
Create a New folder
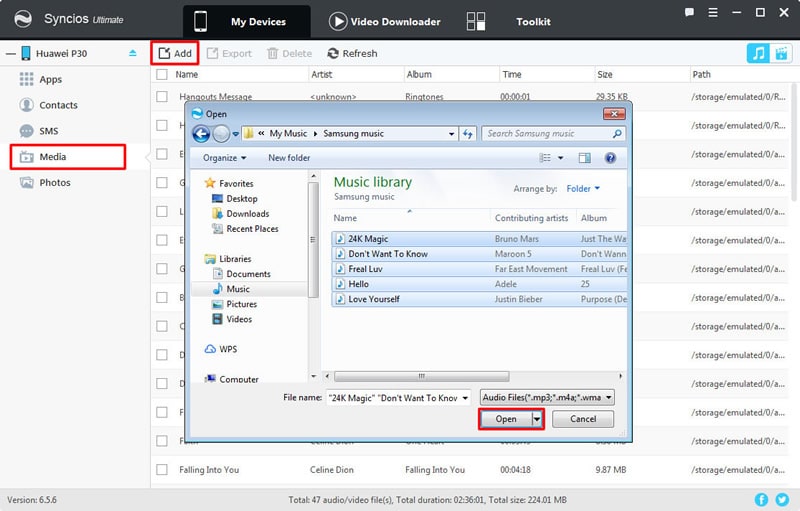click(289, 158)
